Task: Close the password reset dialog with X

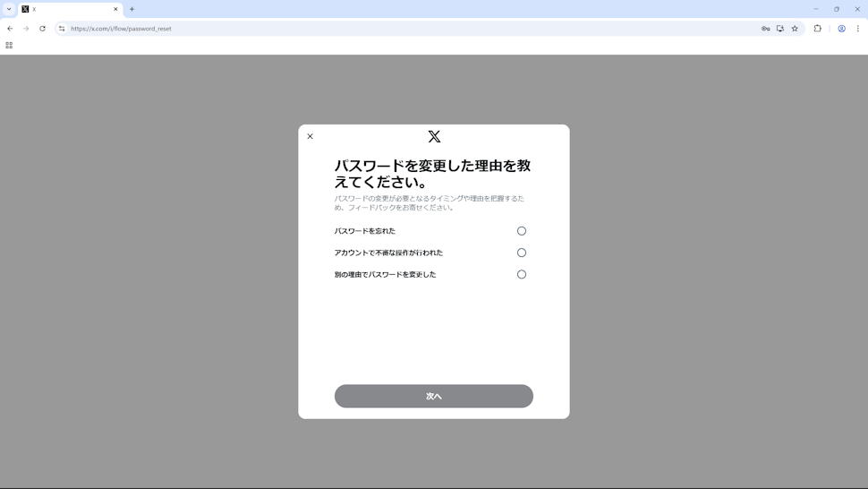Action: click(310, 136)
